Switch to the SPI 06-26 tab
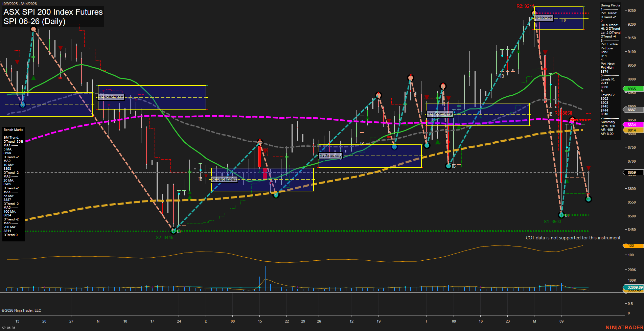The image size is (644, 331). click(x=8, y=327)
